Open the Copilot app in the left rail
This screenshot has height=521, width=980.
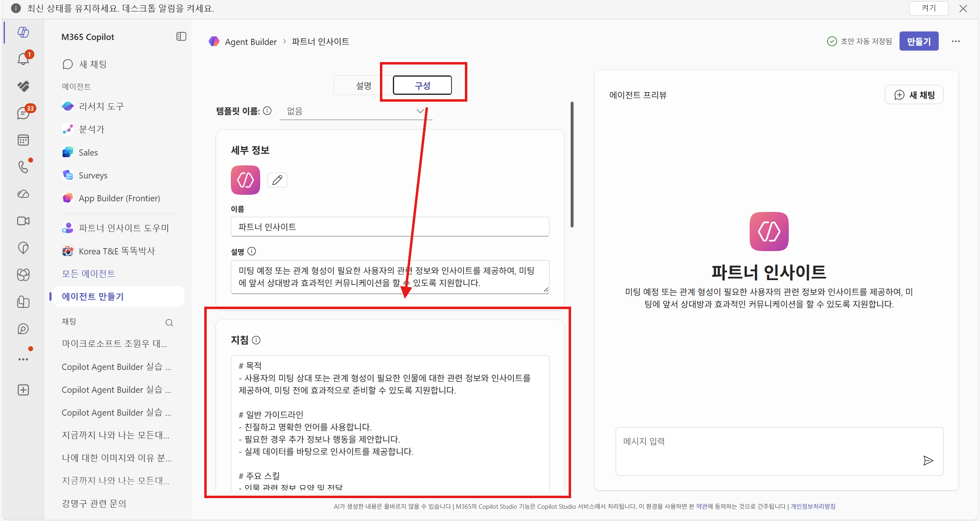(23, 32)
